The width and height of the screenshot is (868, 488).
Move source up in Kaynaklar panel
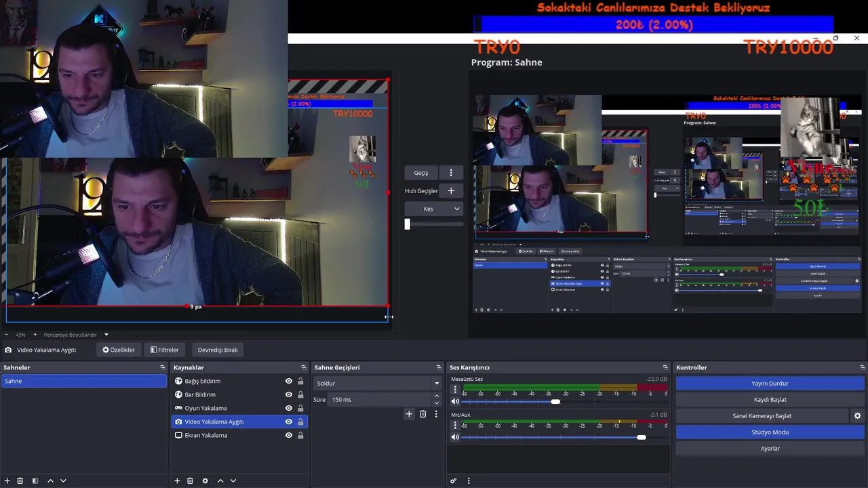pos(220,481)
